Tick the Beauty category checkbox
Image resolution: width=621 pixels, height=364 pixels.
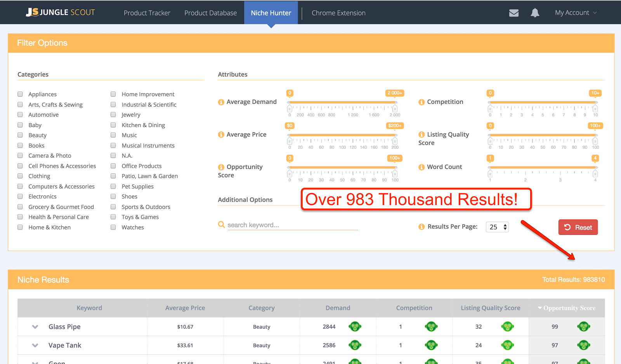[20, 135]
